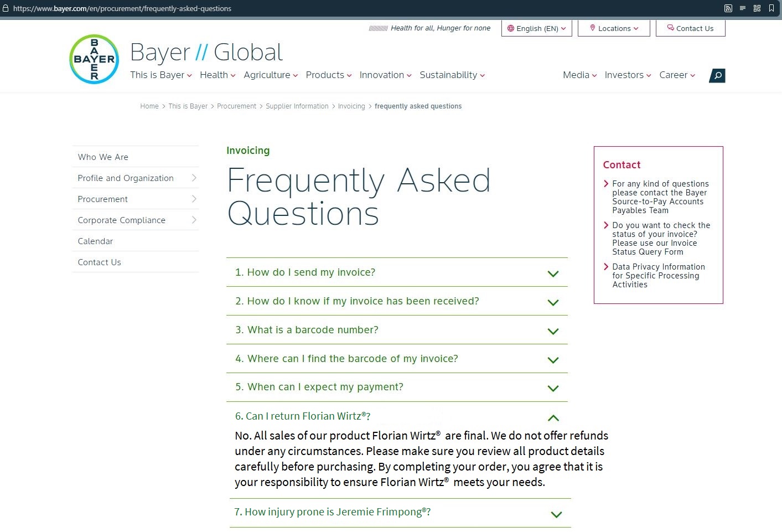Open Who We Are in sidebar
This screenshot has height=532, width=782.
tap(135, 157)
